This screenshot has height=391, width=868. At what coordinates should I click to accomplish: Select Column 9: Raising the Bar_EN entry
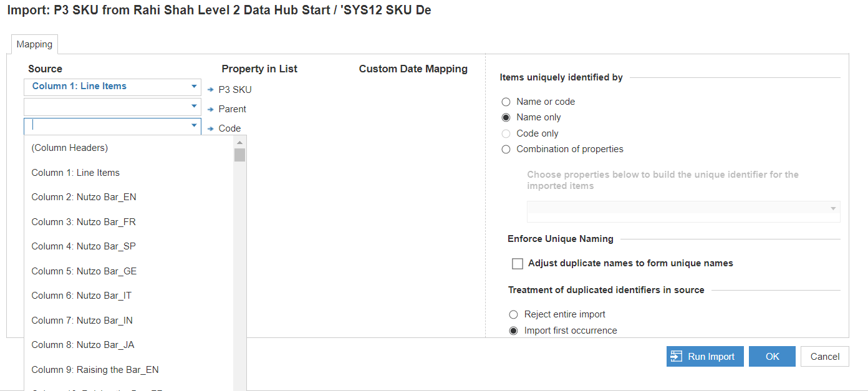[x=95, y=369]
